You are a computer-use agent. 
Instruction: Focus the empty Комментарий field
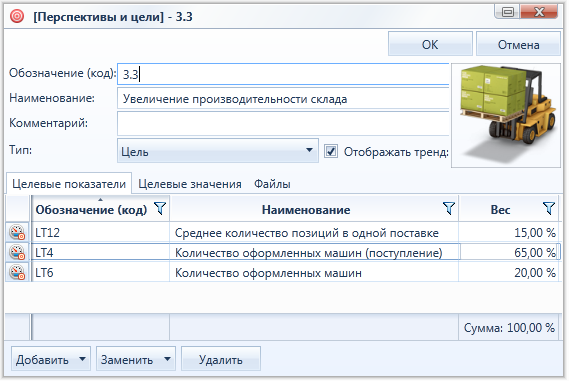283,123
